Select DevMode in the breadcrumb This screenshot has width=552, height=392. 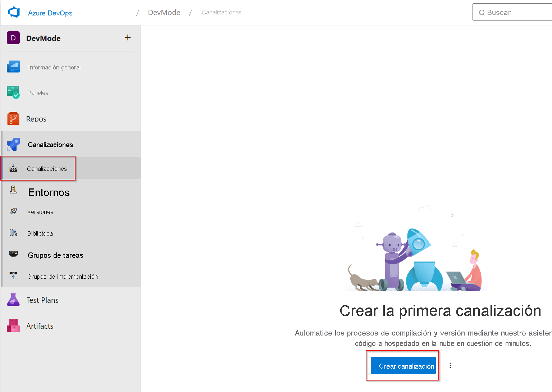164,12
